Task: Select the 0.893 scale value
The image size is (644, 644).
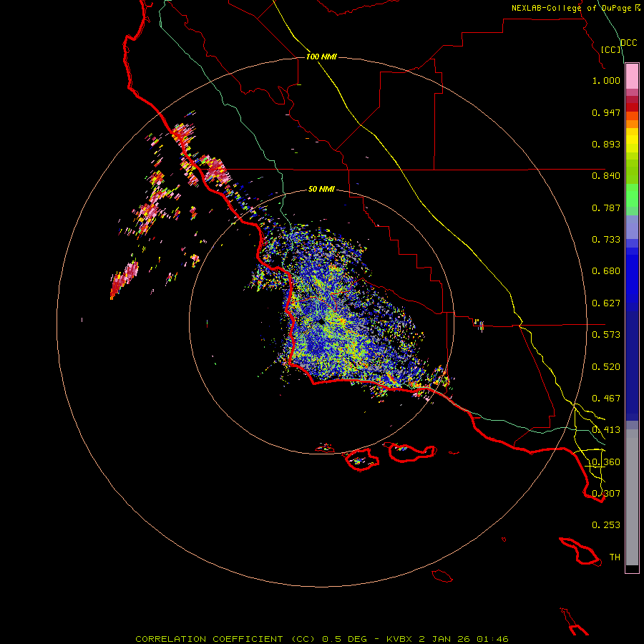Action: [x=606, y=144]
